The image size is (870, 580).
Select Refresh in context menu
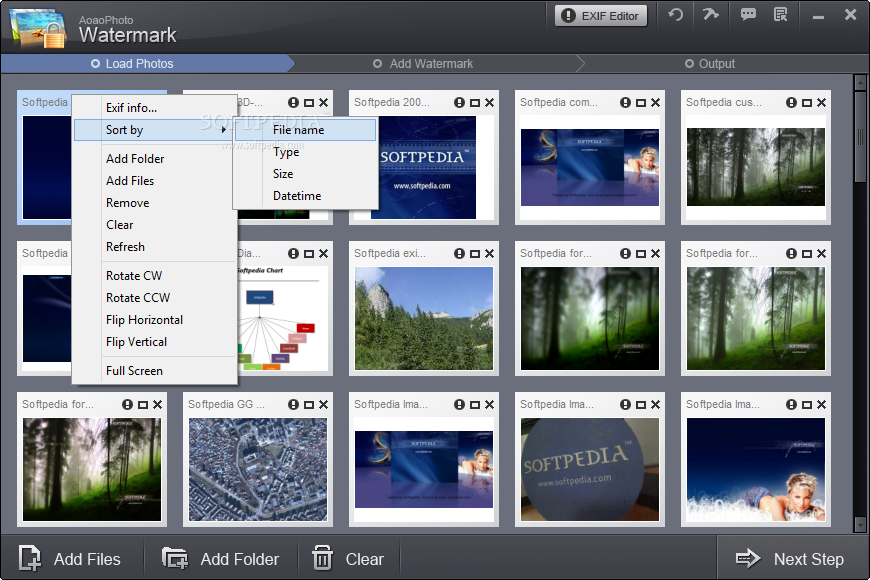point(154,247)
